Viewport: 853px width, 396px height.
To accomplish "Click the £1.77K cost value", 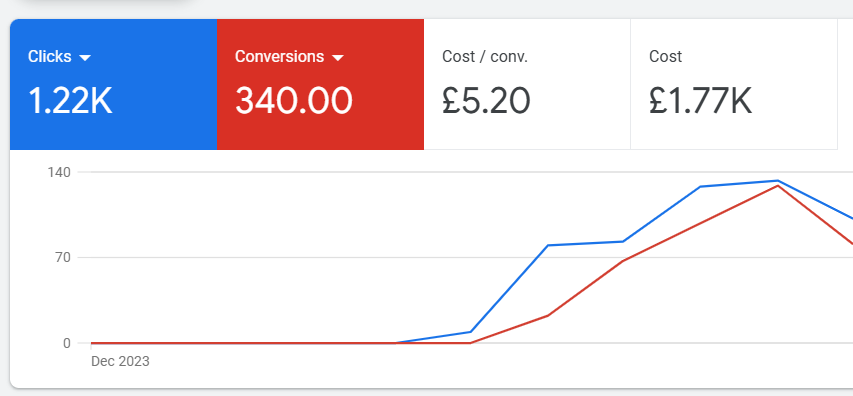I will pyautogui.click(x=701, y=101).
